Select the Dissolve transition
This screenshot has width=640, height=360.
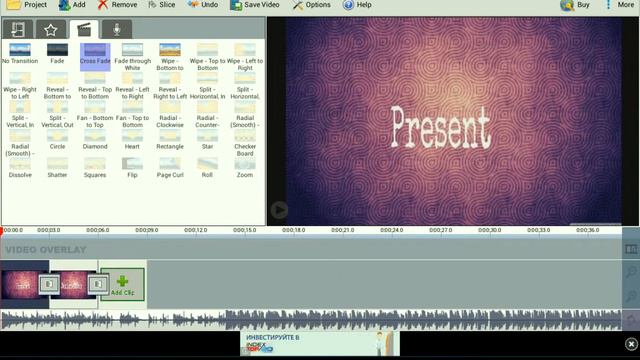click(x=20, y=168)
